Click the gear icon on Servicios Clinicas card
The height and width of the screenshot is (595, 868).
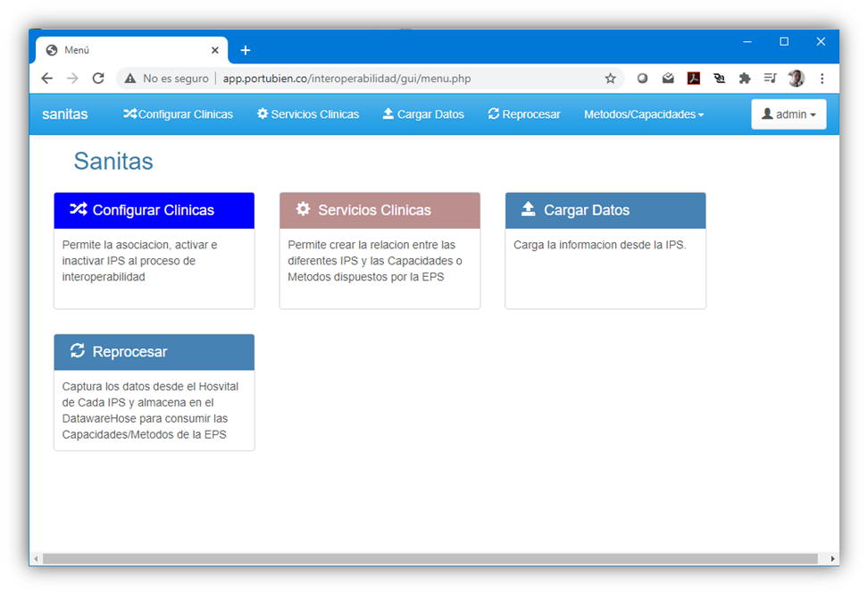point(303,209)
